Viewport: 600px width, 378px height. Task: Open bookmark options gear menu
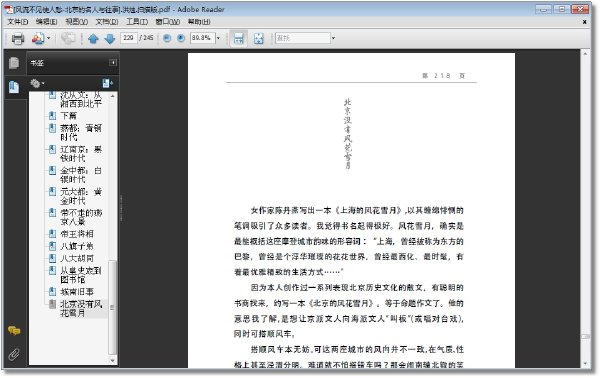(37, 83)
